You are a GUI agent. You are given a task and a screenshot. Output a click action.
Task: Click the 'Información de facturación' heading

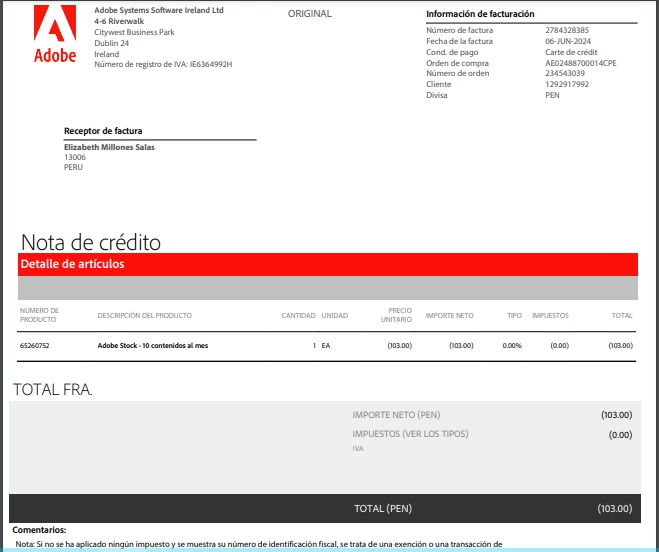point(480,14)
